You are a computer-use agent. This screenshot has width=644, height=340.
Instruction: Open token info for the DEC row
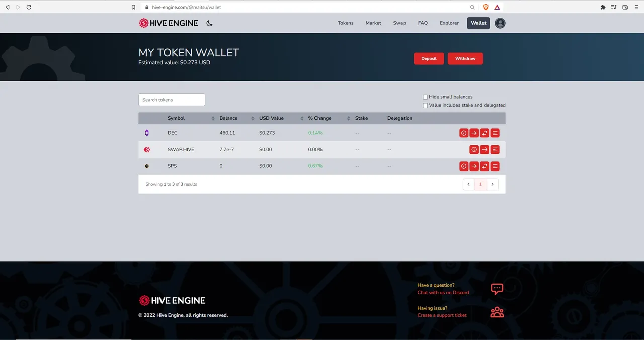tap(464, 133)
